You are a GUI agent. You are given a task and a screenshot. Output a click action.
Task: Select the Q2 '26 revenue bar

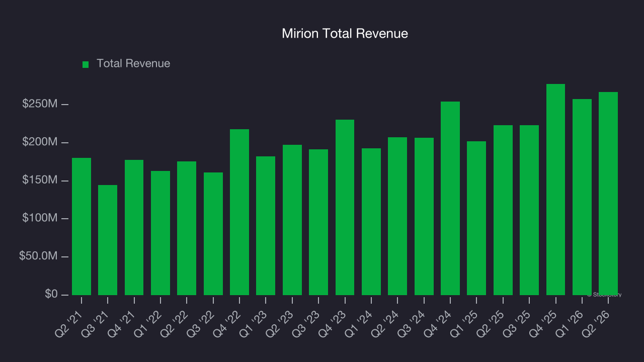pos(608,194)
